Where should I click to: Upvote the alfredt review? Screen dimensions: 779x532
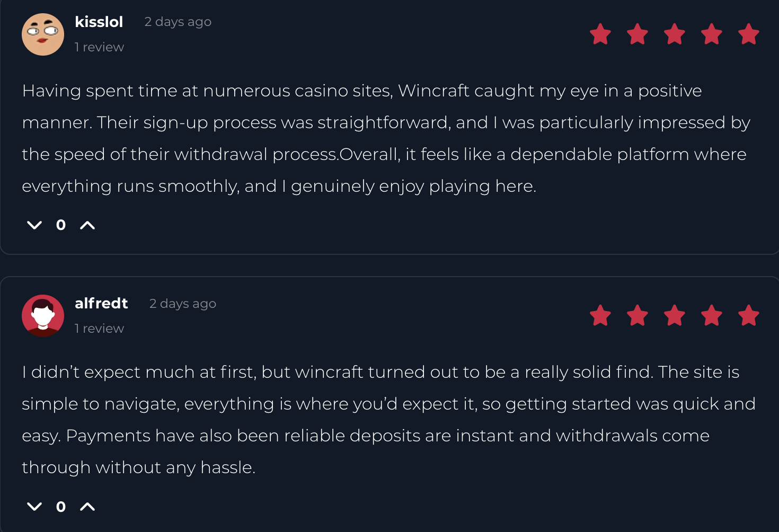87,507
